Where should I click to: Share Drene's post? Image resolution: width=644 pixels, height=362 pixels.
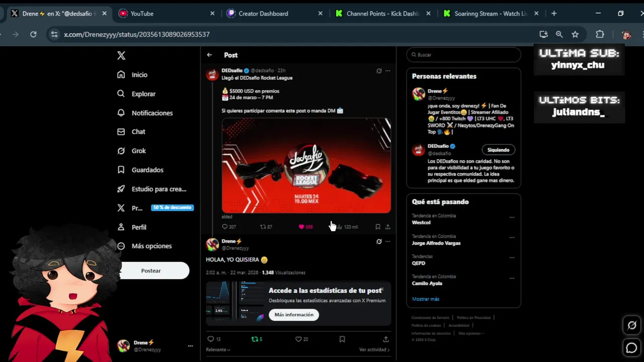tap(386, 339)
